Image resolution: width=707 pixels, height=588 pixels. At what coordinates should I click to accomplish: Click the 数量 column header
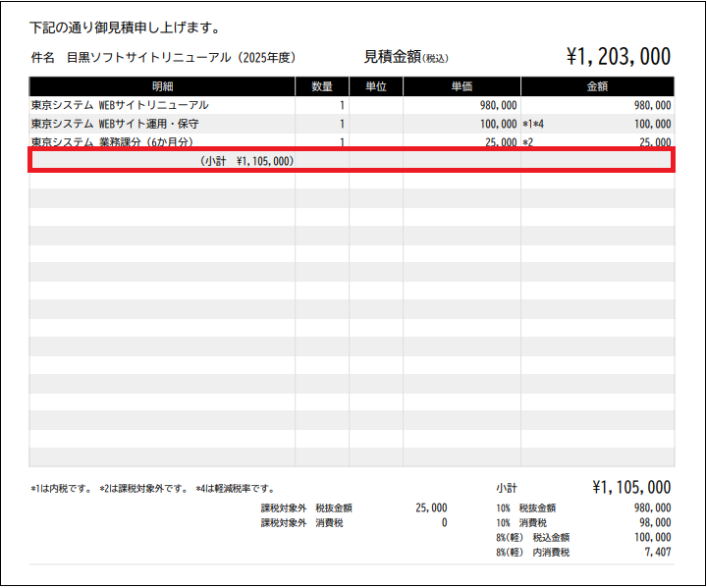322,86
